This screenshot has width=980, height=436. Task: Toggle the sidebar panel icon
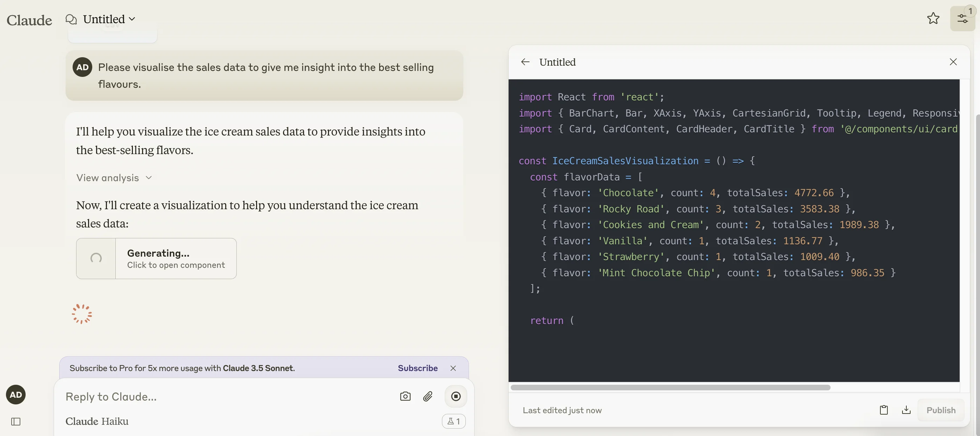pyautogui.click(x=15, y=422)
